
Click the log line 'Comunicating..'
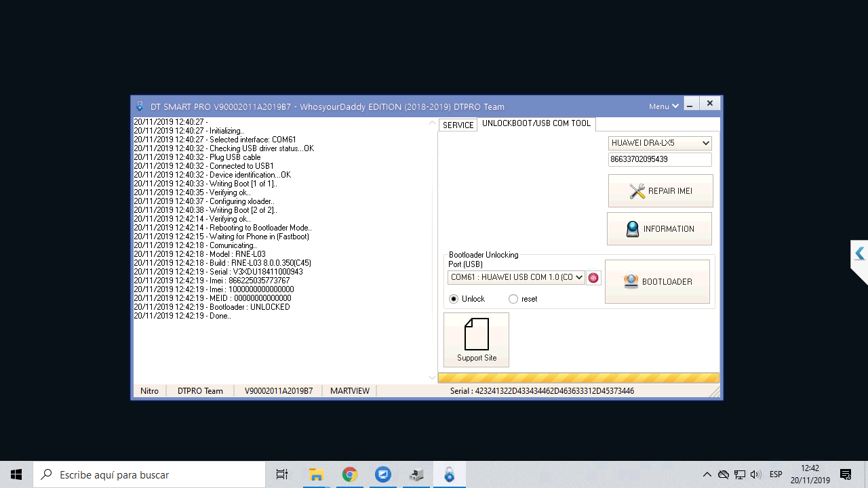195,245
